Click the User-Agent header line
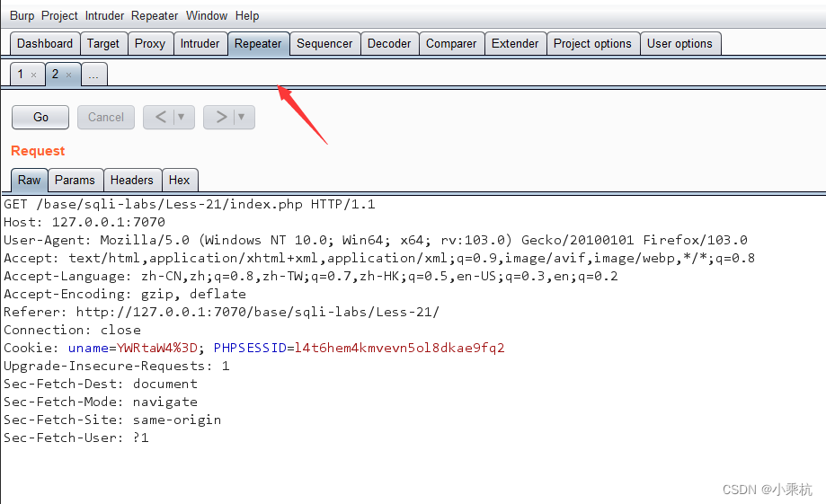The image size is (826, 504). [x=376, y=240]
